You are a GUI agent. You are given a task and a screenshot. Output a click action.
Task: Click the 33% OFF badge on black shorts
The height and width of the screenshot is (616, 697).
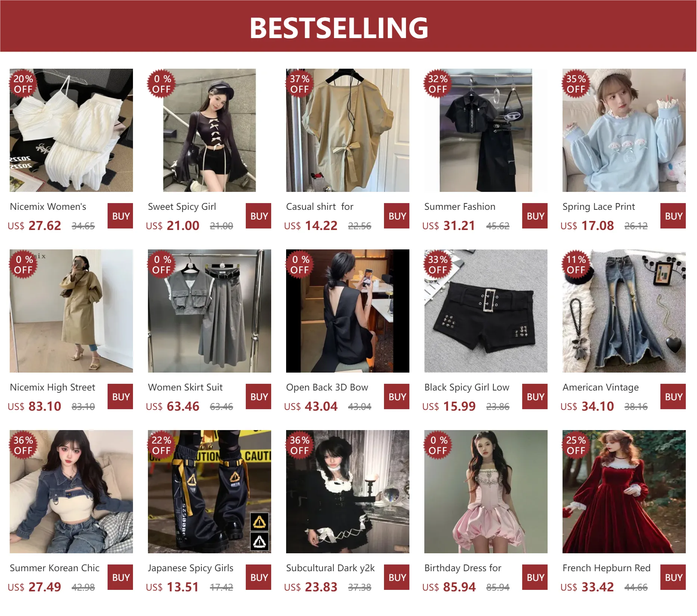438,264
